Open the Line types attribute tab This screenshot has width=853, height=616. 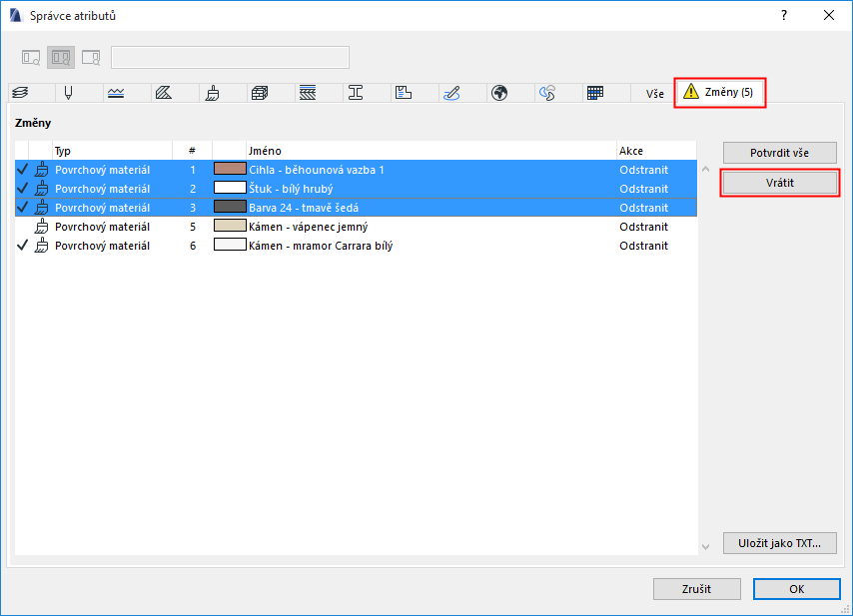[116, 93]
